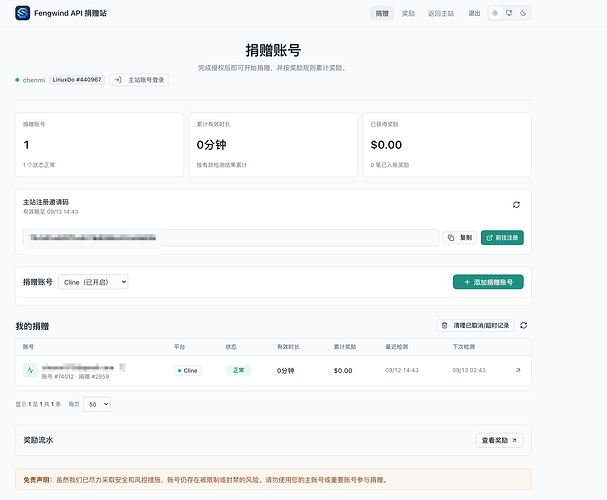607x500 pixels.
Task: Click 添加捐赠账号 button
Action: pos(488,282)
